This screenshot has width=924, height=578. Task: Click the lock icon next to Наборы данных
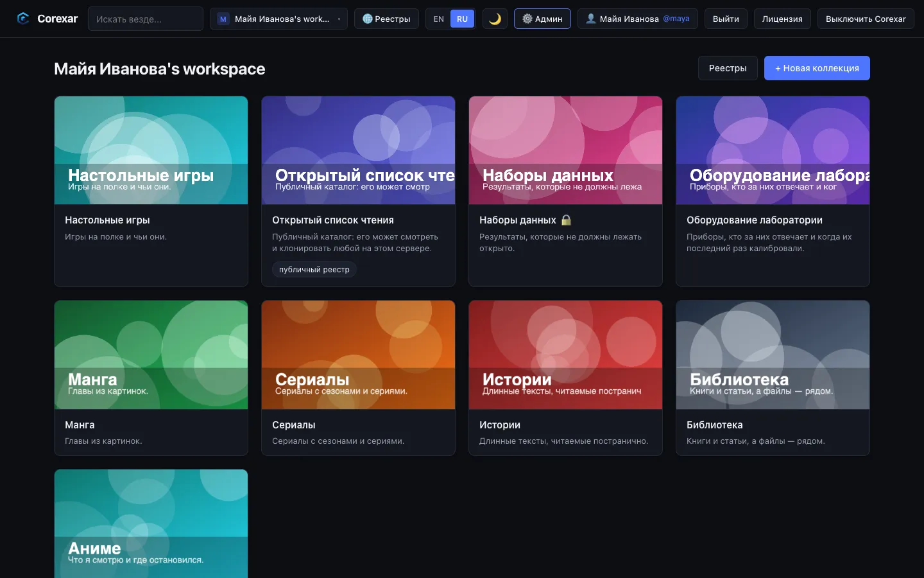coord(566,220)
